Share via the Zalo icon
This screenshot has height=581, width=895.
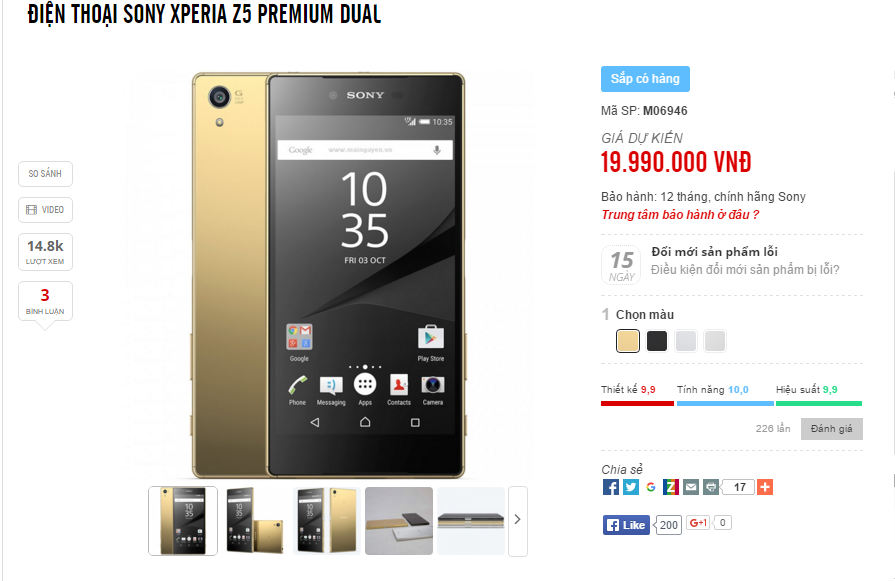pos(671,487)
